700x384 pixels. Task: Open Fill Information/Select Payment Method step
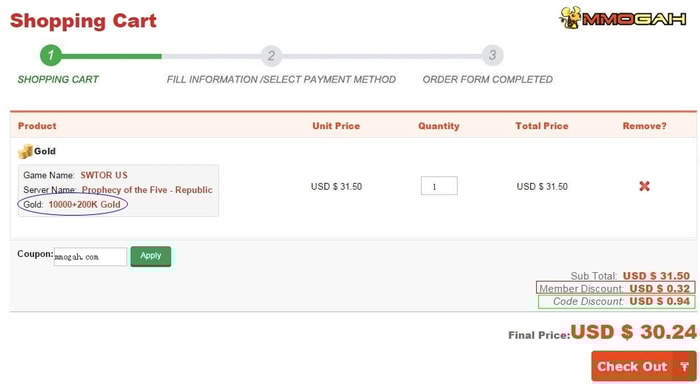281,79
